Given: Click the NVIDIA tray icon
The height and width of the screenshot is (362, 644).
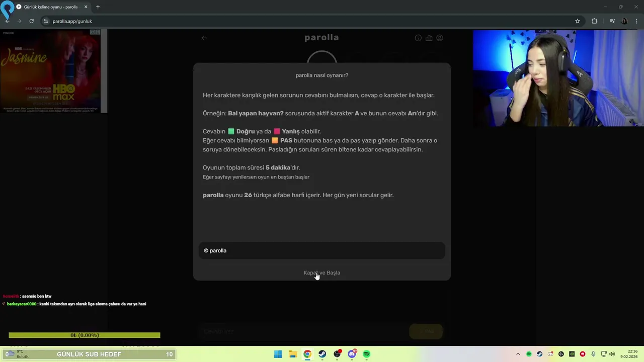Looking at the screenshot, I should tap(572, 354).
